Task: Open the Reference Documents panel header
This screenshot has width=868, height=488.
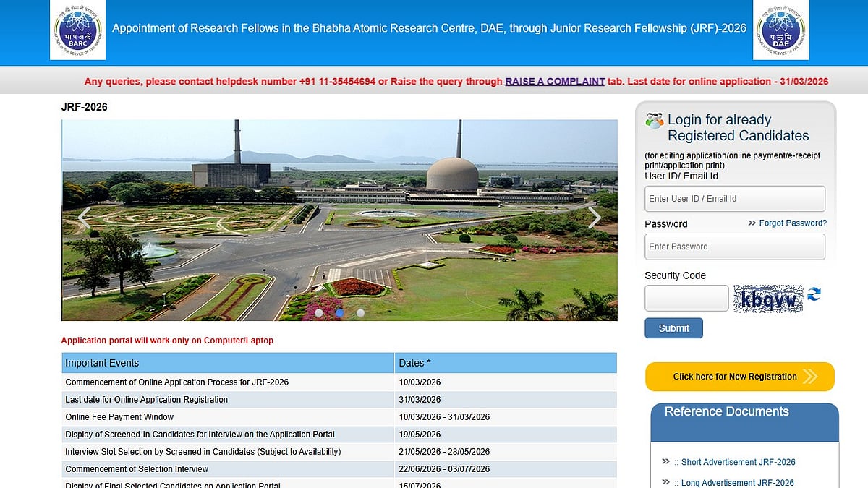Action: tap(726, 411)
